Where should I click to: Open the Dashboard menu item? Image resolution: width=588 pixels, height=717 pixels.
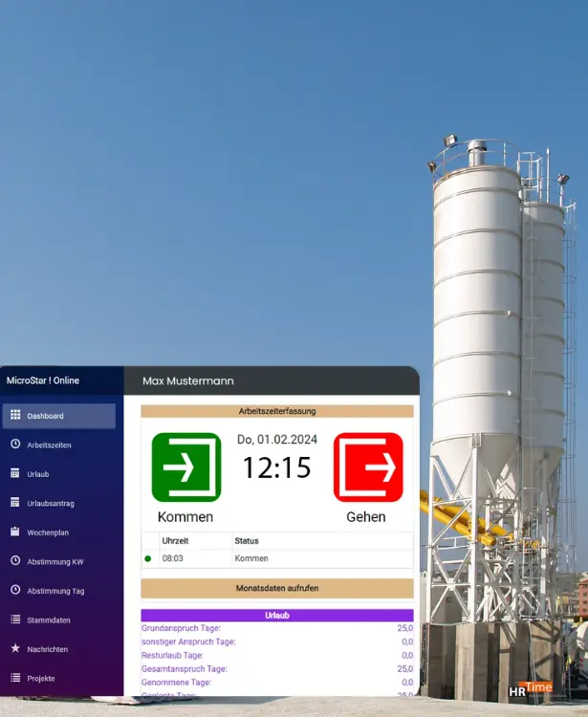59,416
